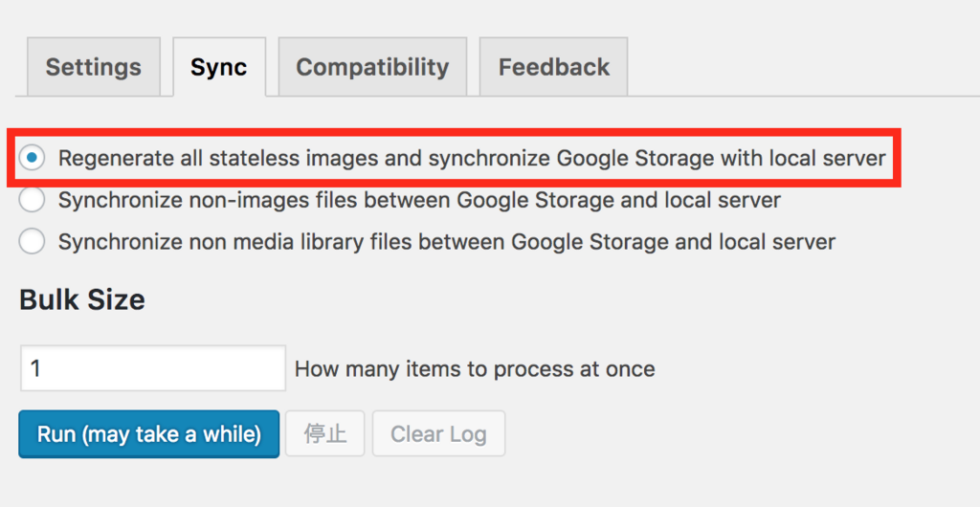Click the 'How many items to process at once' text
The height and width of the screenshot is (507, 980).
(x=475, y=369)
